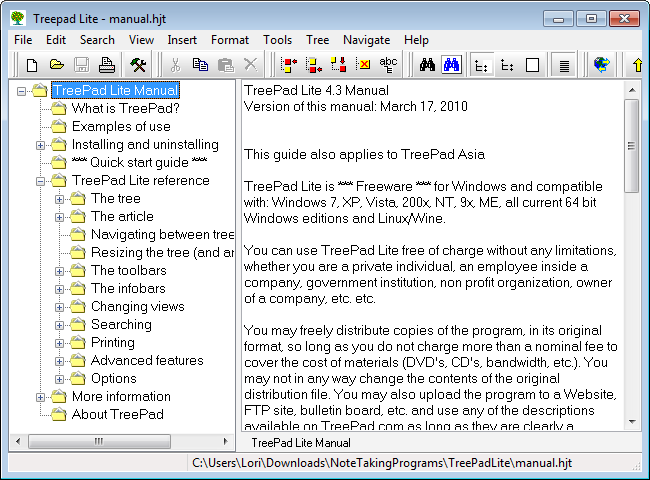The height and width of the screenshot is (480, 650).
Task: Select the Examples of use node
Action: pyautogui.click(x=121, y=126)
